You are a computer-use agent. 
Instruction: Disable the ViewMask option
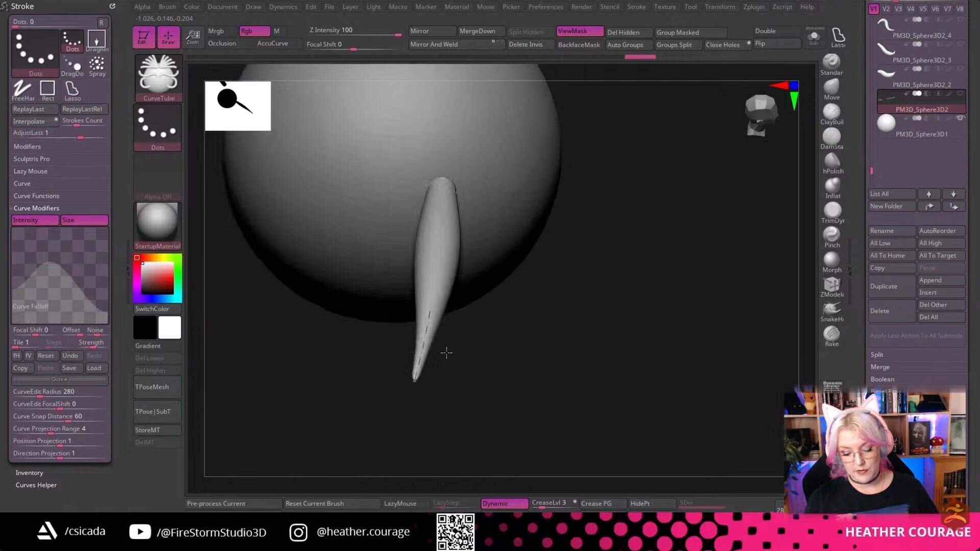click(x=580, y=31)
